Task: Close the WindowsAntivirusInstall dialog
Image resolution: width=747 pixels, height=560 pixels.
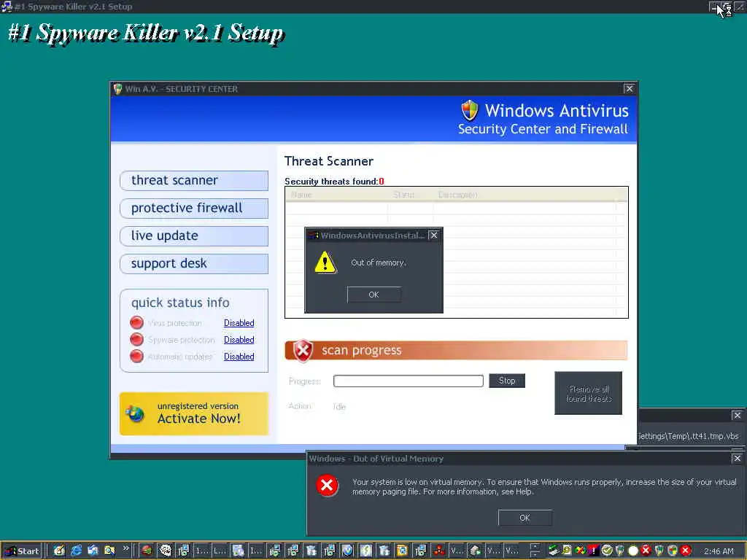Action: click(433, 236)
